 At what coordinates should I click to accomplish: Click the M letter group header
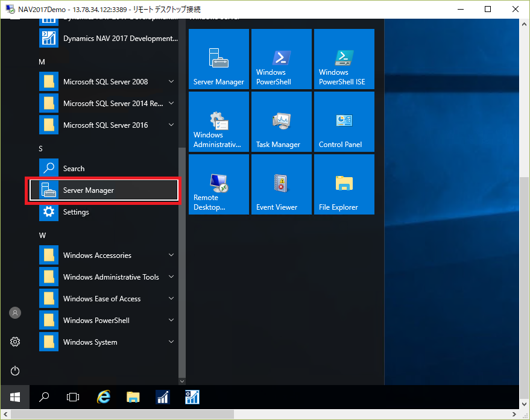point(42,62)
